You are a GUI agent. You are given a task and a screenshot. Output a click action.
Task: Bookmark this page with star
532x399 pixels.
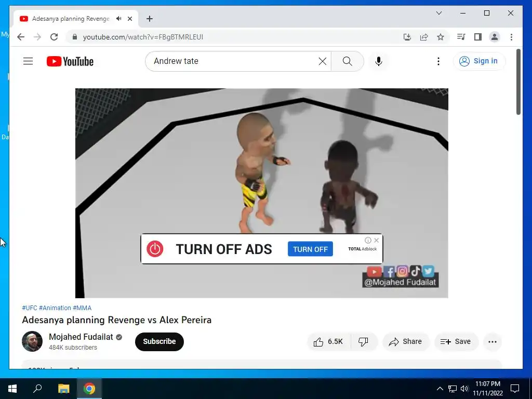441,37
